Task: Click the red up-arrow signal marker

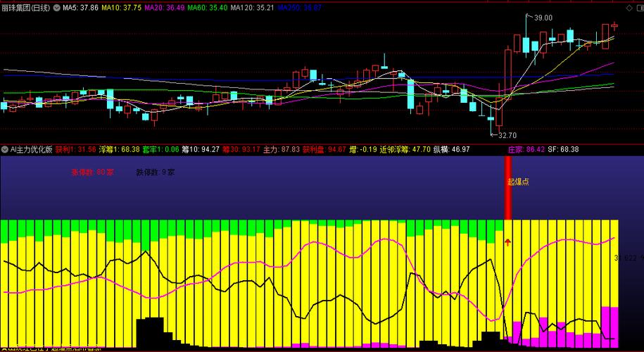Action: (x=507, y=242)
